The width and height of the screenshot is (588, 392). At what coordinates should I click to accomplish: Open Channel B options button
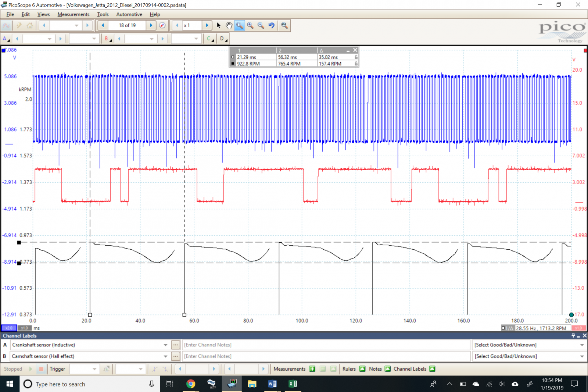coord(108,39)
